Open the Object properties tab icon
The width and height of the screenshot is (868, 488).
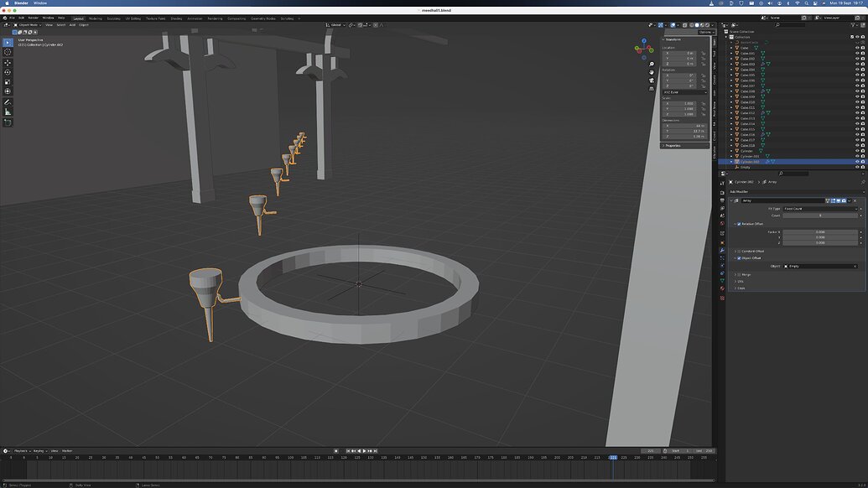click(x=722, y=243)
